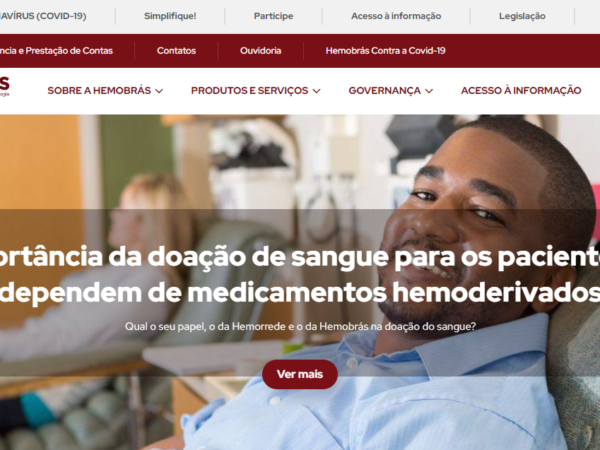The image size is (600, 450).
Task: Click the Ver mais button
Action: pyautogui.click(x=300, y=374)
